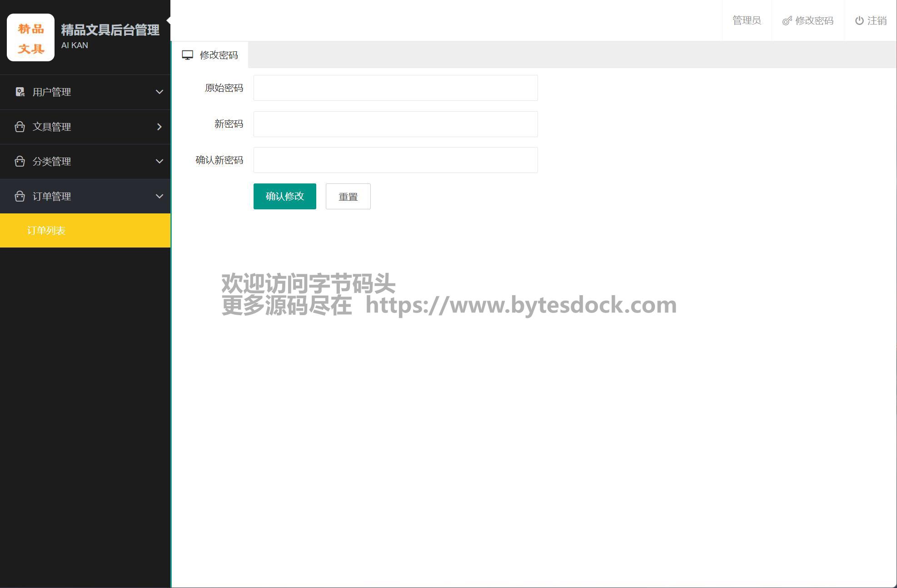Click the 文具管理 shopping bag icon
This screenshot has width=897, height=588.
20,127
